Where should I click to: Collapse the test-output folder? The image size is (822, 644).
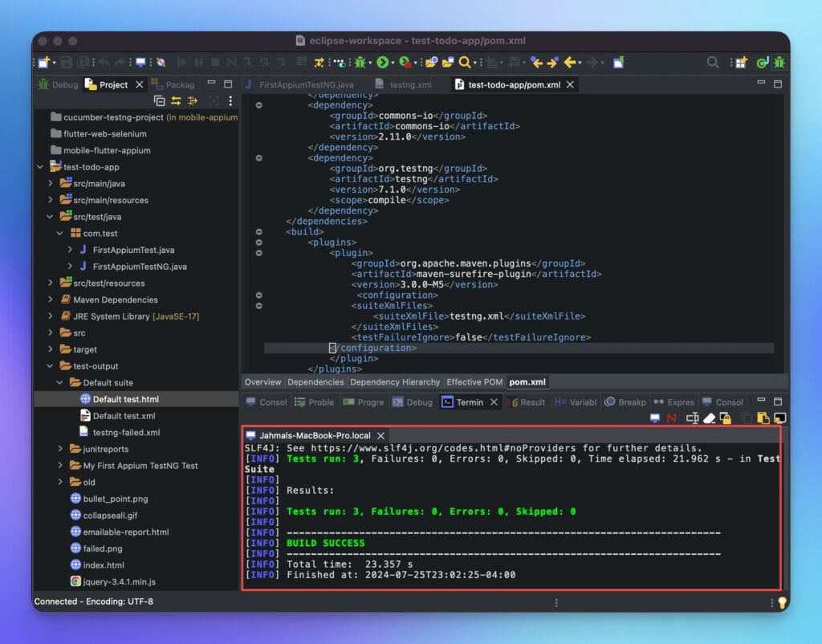click(51, 366)
